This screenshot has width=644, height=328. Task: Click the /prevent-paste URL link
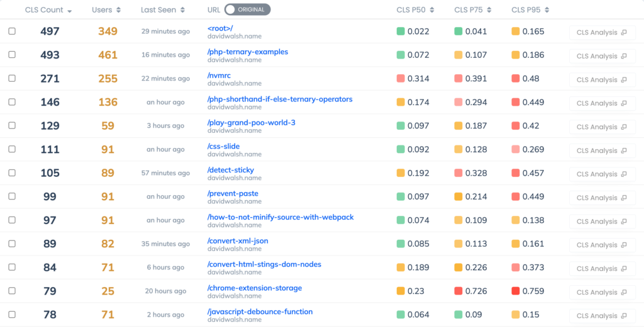[x=233, y=193]
